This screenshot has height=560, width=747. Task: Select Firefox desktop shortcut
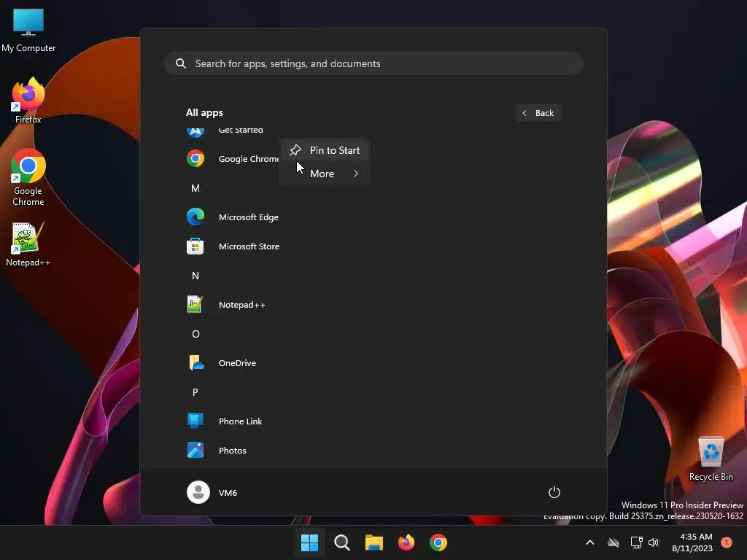[28, 101]
